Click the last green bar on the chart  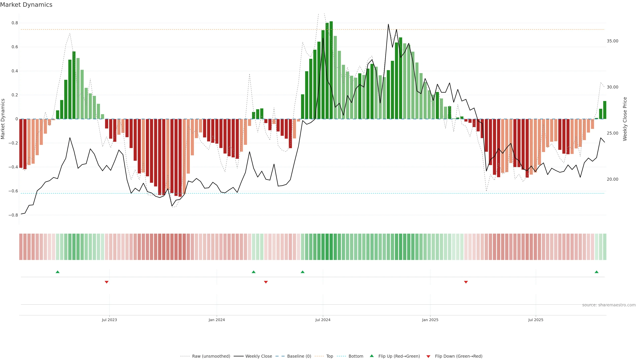(x=604, y=110)
